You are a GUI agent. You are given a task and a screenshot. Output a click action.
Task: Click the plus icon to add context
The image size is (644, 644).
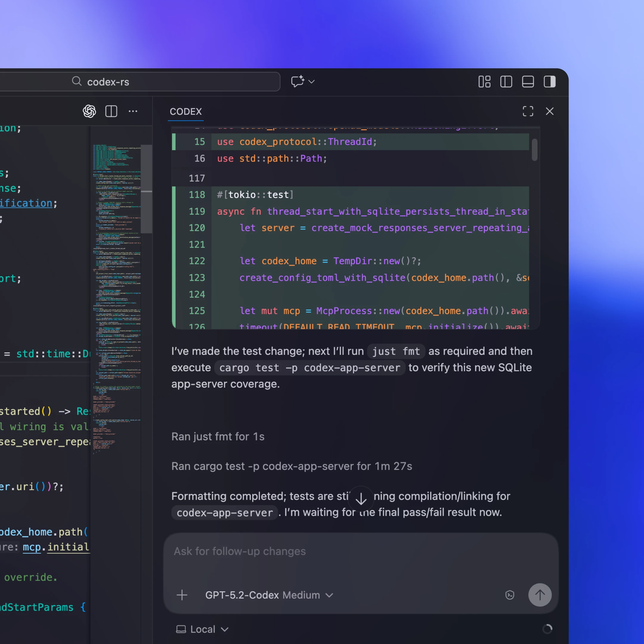(x=182, y=595)
